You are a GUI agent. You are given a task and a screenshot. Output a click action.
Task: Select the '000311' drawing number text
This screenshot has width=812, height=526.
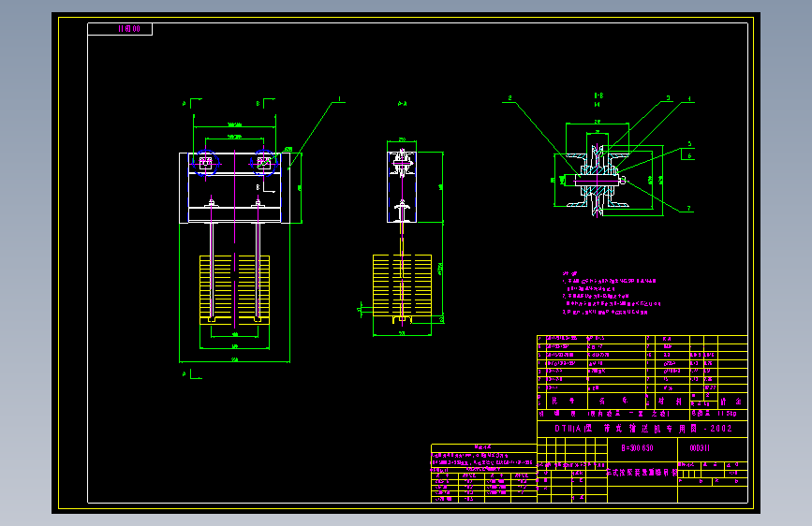(699, 447)
